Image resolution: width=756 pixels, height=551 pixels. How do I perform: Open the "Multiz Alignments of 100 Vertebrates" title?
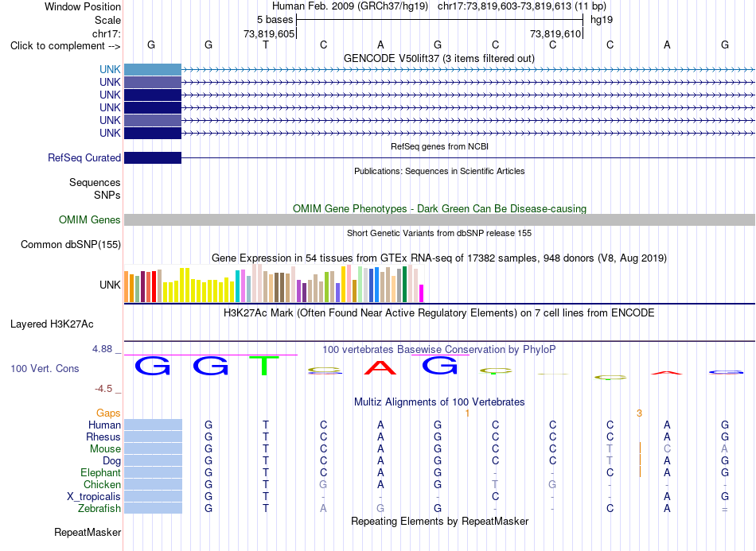pos(439,402)
